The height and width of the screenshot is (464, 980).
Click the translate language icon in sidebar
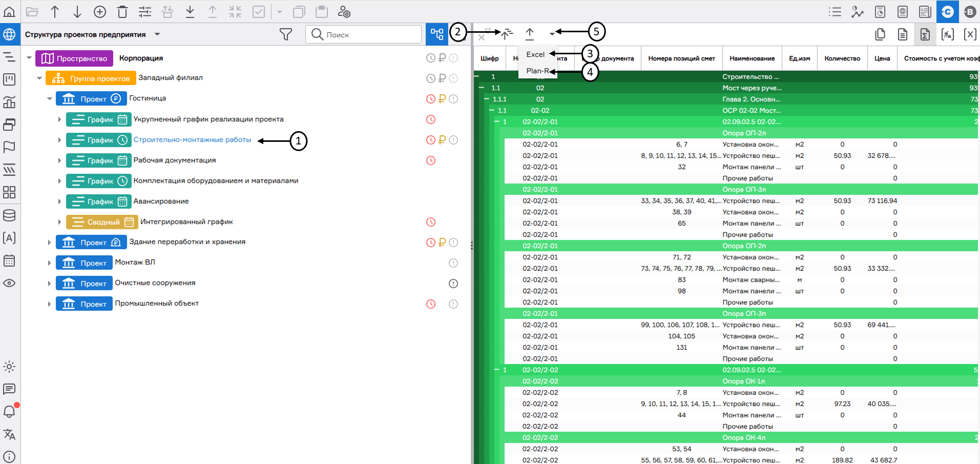[9, 434]
